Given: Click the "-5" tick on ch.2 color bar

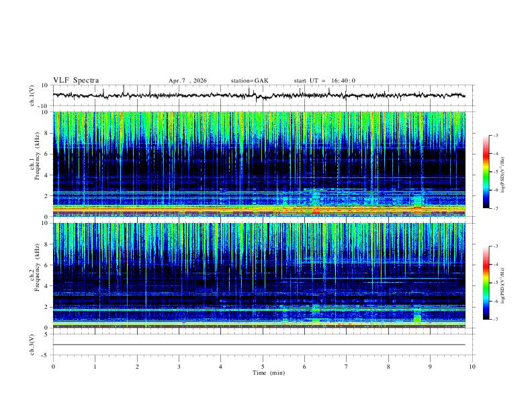Looking at the screenshot, I should [x=495, y=283].
